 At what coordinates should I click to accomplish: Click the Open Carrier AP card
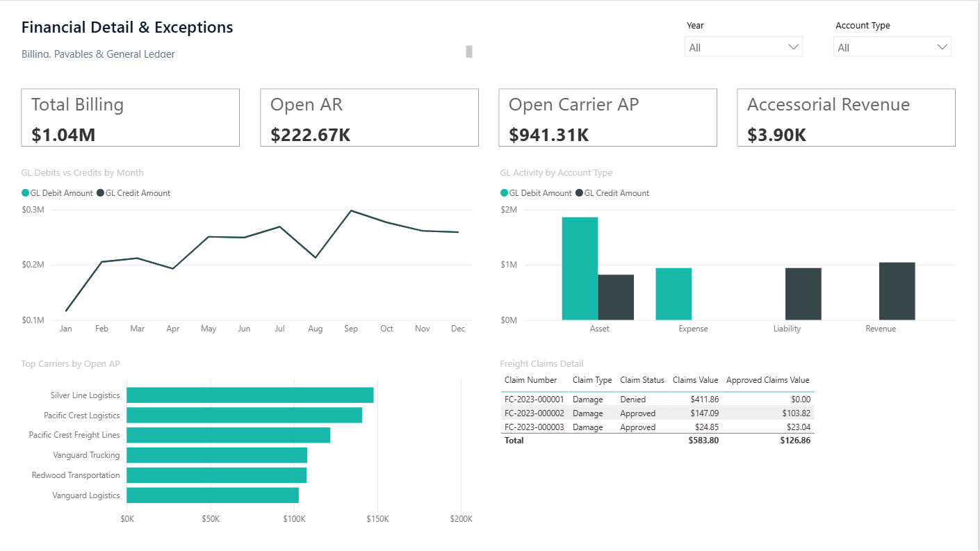click(607, 117)
